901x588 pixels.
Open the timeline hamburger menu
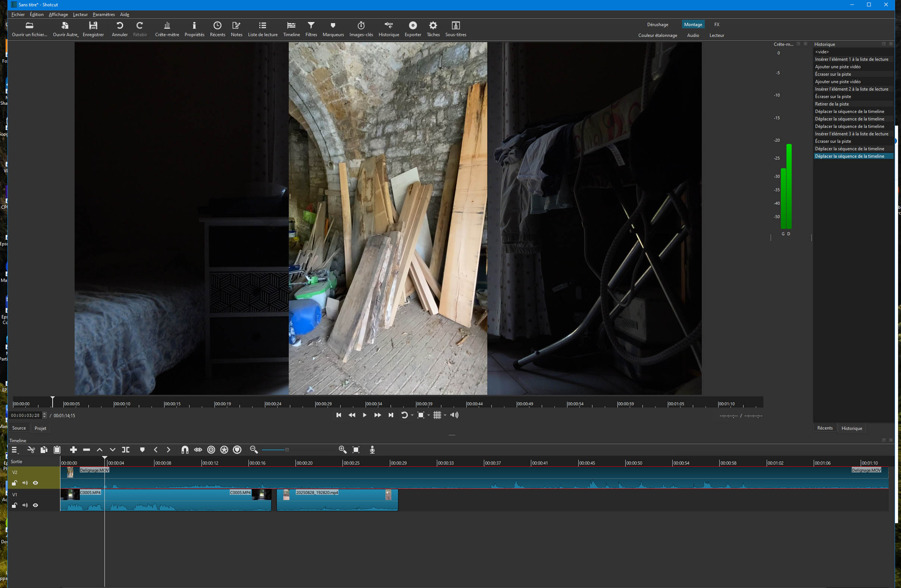click(15, 450)
